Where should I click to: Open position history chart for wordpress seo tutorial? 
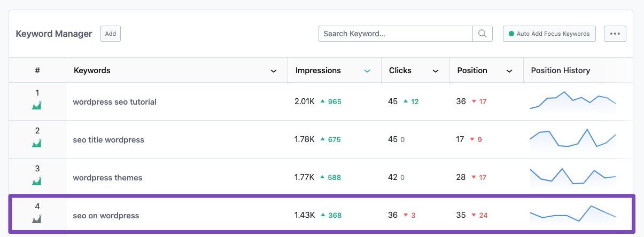pyautogui.click(x=573, y=101)
